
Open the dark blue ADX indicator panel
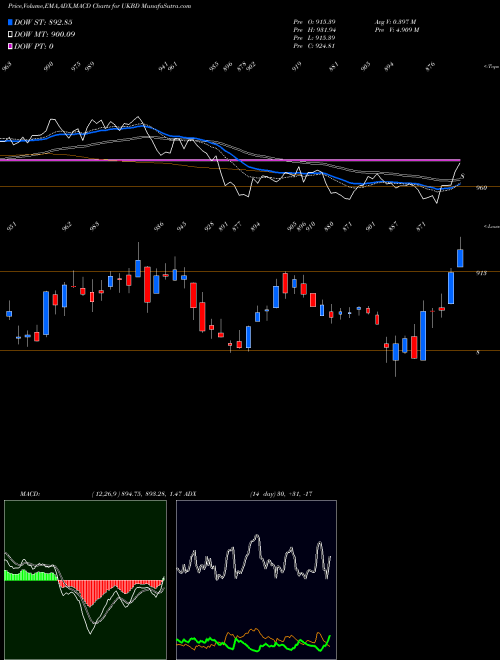click(x=256, y=580)
